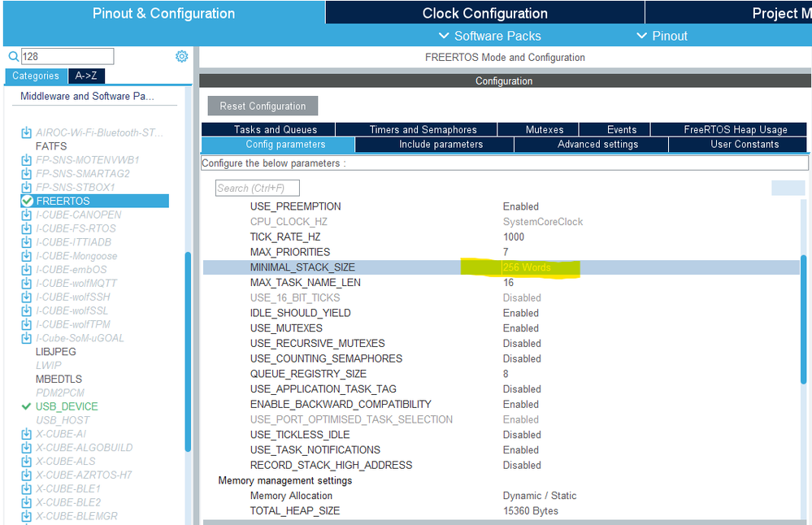Click download icon beside X-CUBE-BLE1
The width and height of the screenshot is (812, 525).
tap(26, 488)
